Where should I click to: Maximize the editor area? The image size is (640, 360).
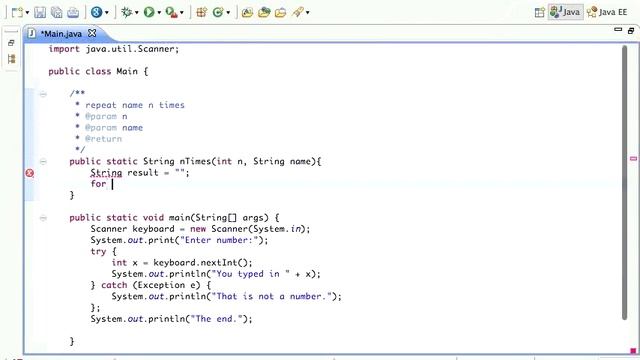(x=631, y=31)
